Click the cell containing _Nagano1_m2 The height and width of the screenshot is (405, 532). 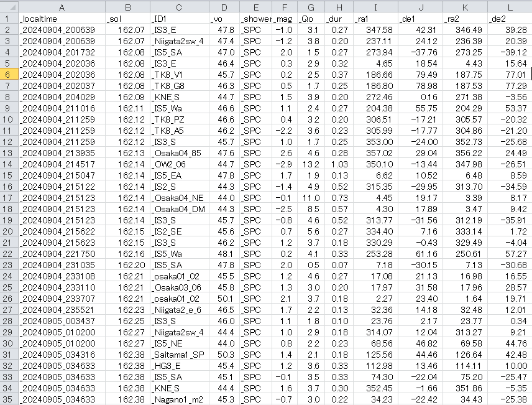coord(180,399)
